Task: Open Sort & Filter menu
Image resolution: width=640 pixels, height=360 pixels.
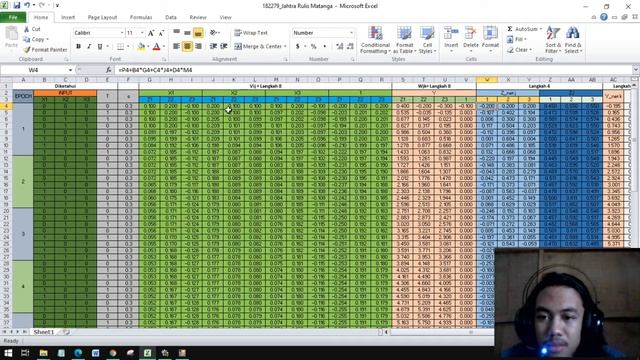Action: (x=553, y=40)
